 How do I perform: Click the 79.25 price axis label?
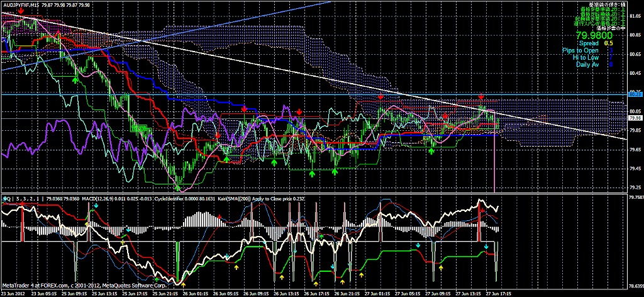(x=634, y=188)
